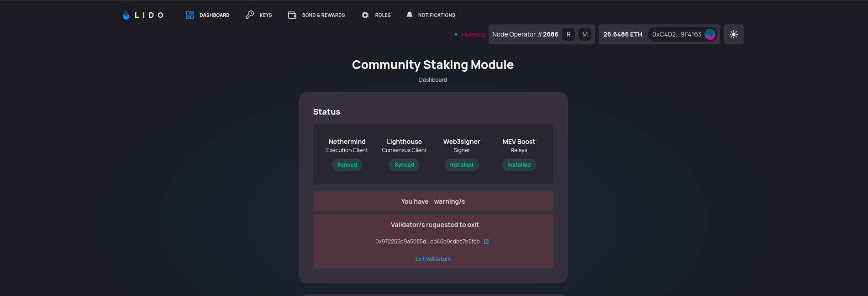
Task: Go to Bond & Rewards tab
Action: [x=323, y=15]
